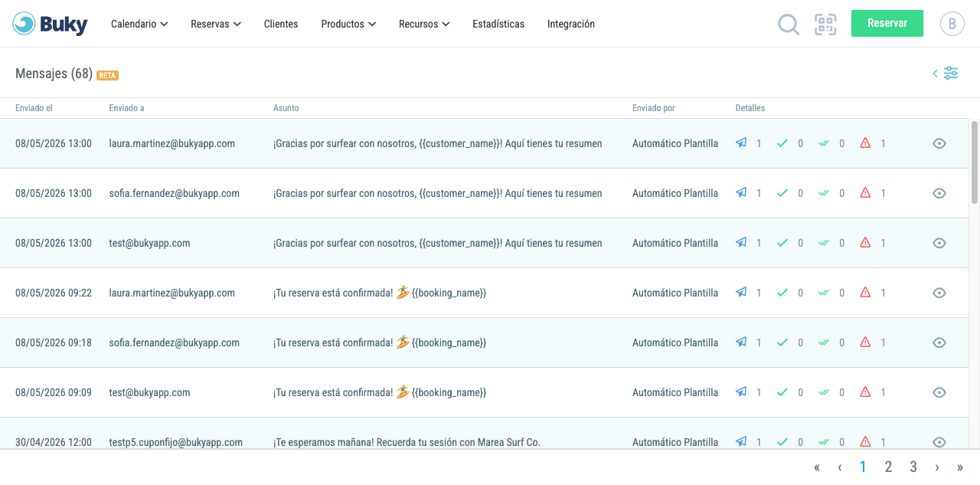Click the Detalles column header
Image resolution: width=980 pixels, height=485 pixels.
750,108
